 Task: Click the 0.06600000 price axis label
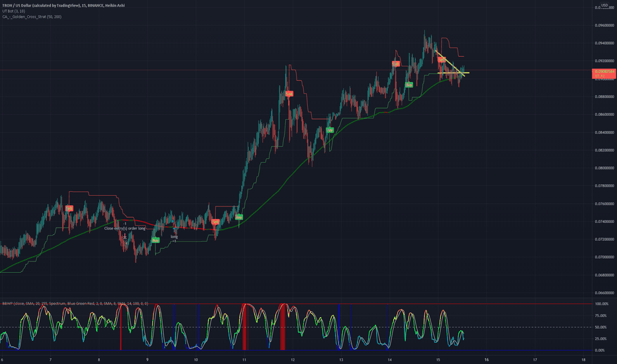[604, 293]
